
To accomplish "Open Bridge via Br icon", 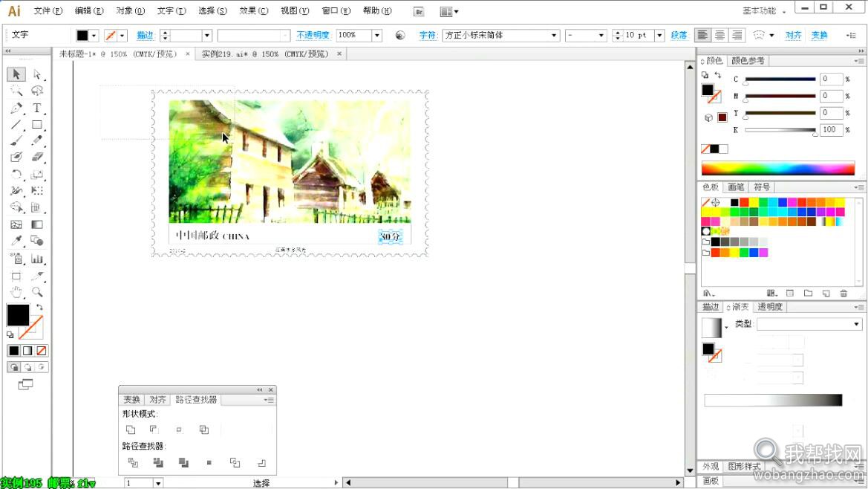I will pyautogui.click(x=419, y=12).
